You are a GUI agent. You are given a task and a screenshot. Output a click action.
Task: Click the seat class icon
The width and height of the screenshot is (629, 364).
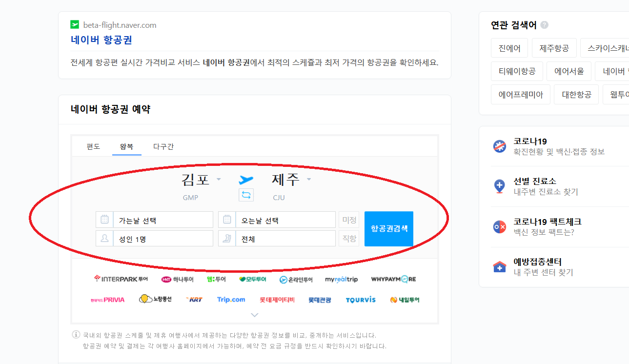coord(227,239)
